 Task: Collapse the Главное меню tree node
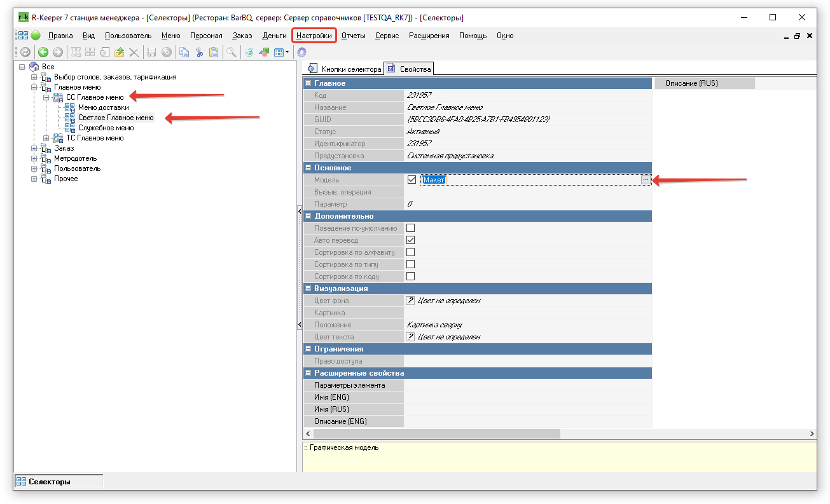point(34,87)
